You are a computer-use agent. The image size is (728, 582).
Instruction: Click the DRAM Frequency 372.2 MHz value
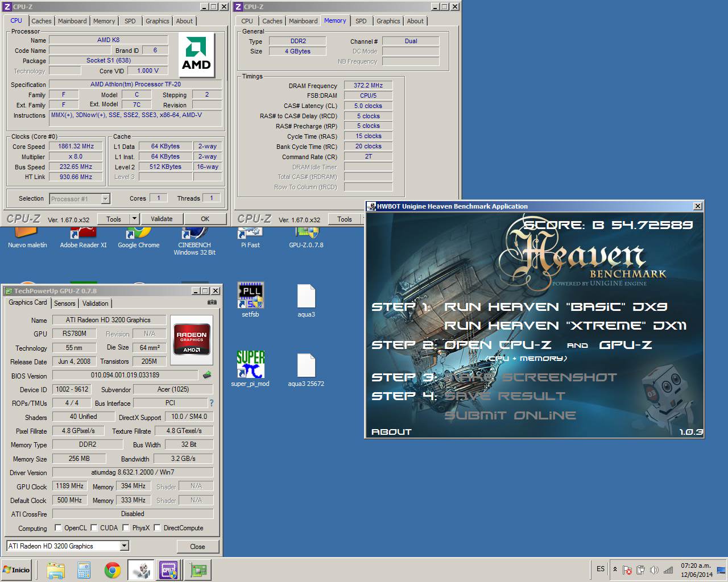click(x=368, y=85)
